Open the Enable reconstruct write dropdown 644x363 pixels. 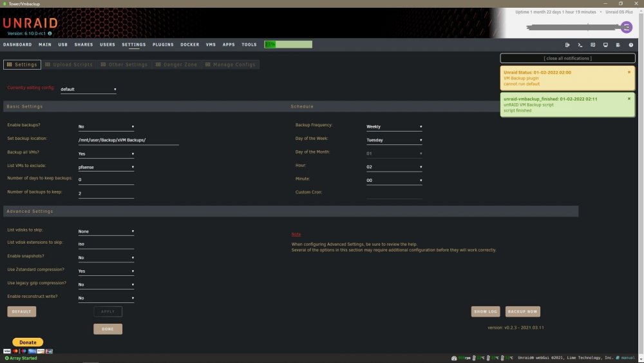coord(106,298)
